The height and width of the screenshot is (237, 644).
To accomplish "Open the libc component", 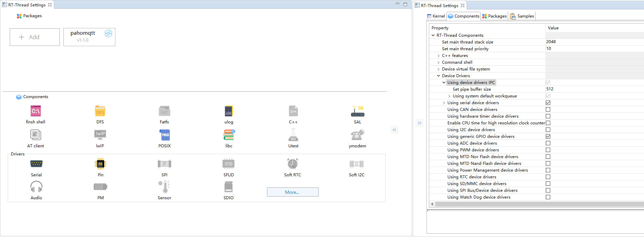I will pyautogui.click(x=229, y=135).
